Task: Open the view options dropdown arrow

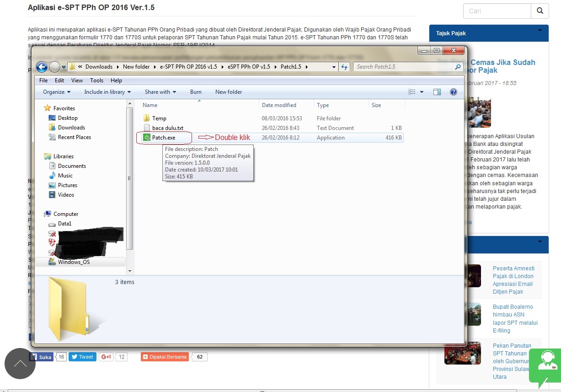Action: tap(422, 92)
